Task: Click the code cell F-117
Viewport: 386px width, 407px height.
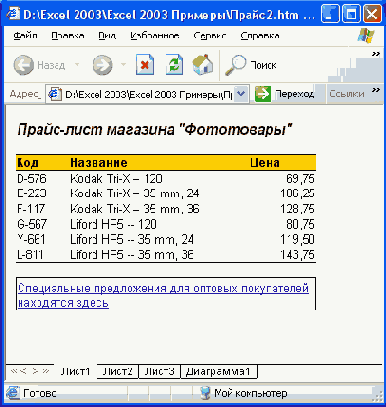Action: tap(31, 209)
